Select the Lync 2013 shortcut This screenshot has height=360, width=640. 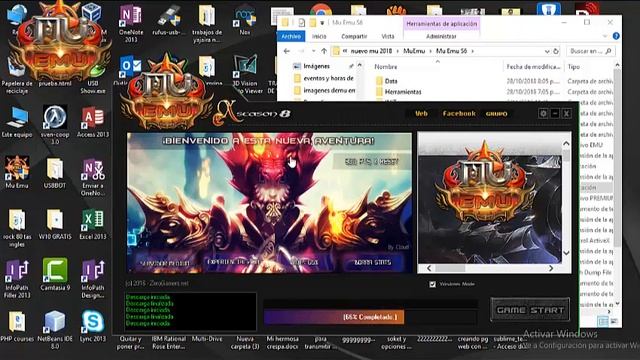coord(93,326)
